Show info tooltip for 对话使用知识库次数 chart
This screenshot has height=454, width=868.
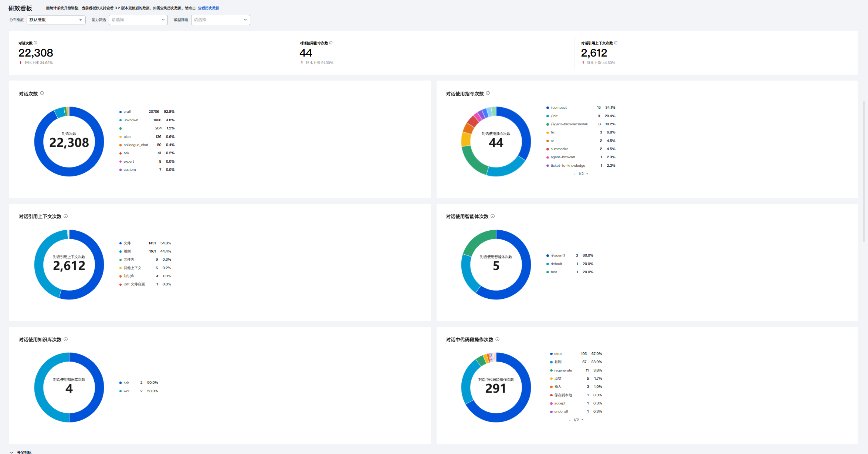(66, 339)
